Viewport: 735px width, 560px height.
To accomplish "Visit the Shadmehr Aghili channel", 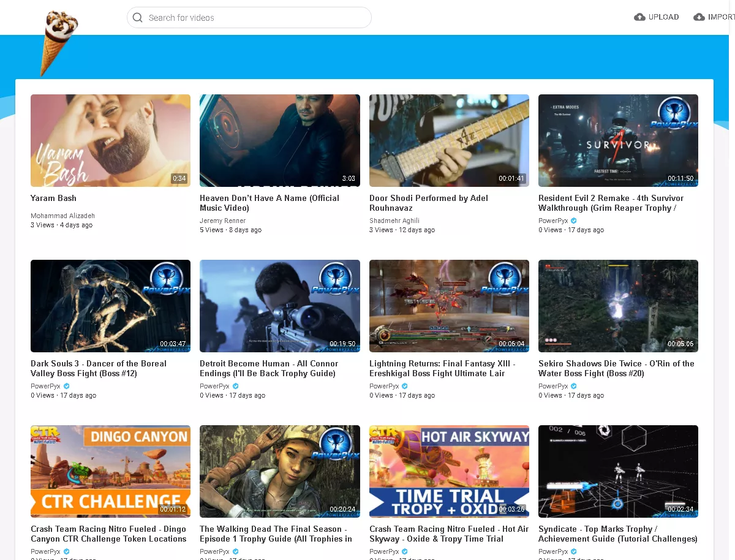I will point(394,221).
